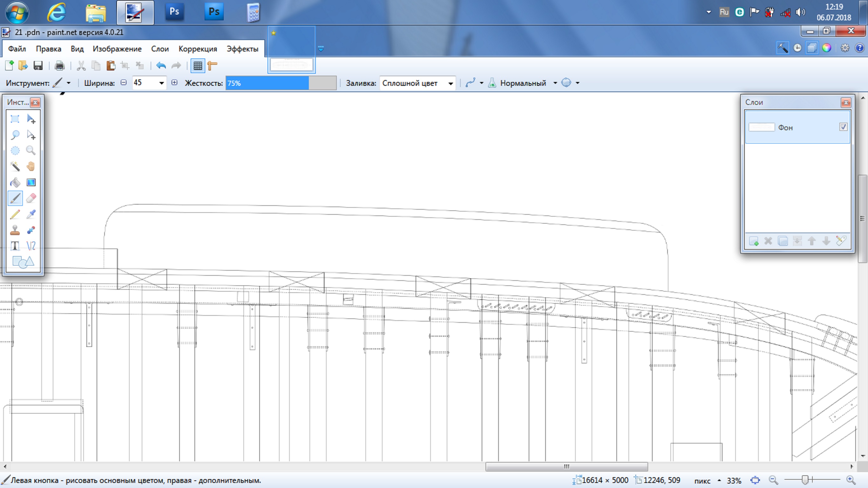Open an existing file
The width and height of the screenshot is (868, 488).
23,65
